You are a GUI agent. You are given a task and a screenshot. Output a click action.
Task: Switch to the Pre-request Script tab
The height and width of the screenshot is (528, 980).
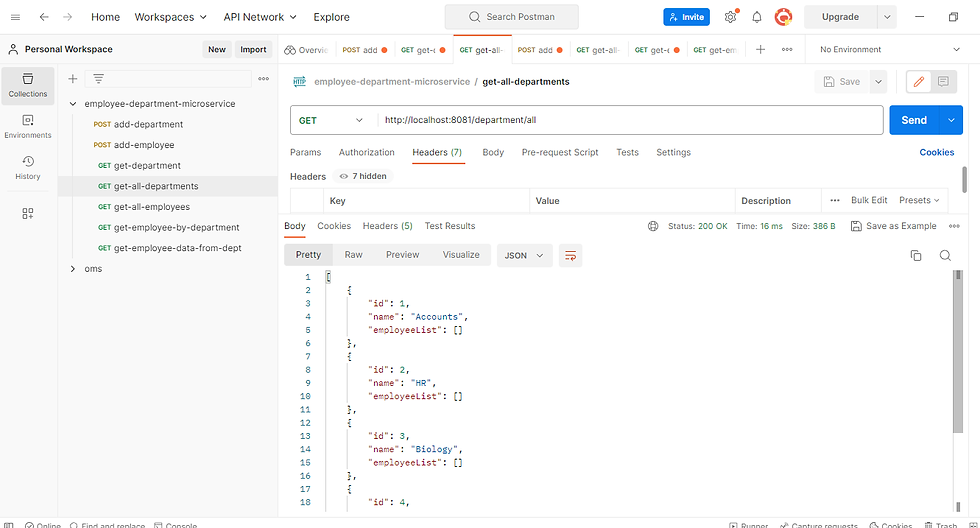(x=560, y=152)
